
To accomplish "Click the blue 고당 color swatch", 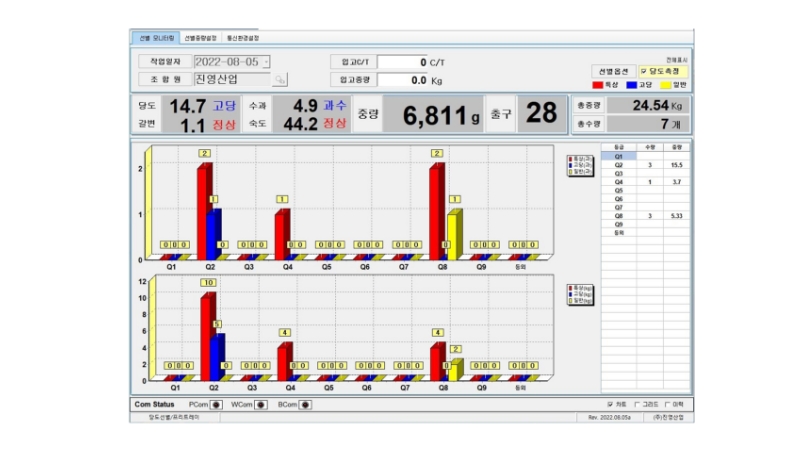I will click(632, 85).
